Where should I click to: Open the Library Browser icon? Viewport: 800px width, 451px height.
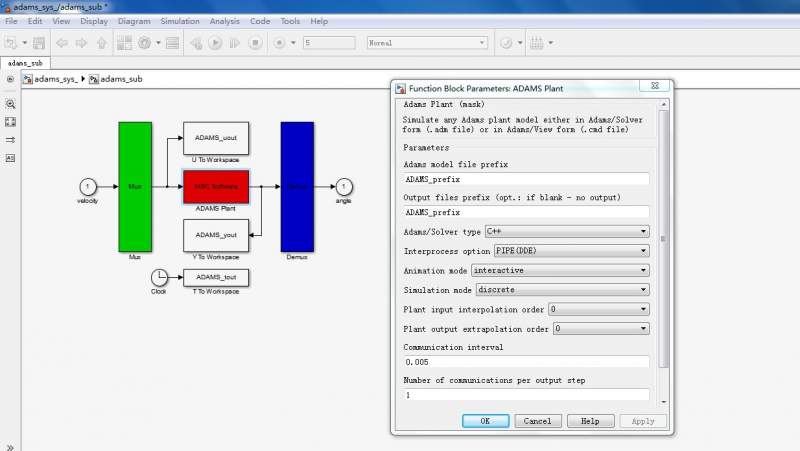pyautogui.click(x=124, y=43)
